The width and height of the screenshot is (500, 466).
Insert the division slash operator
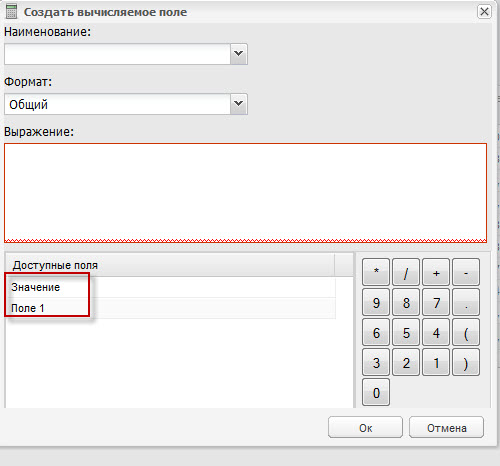(x=406, y=272)
